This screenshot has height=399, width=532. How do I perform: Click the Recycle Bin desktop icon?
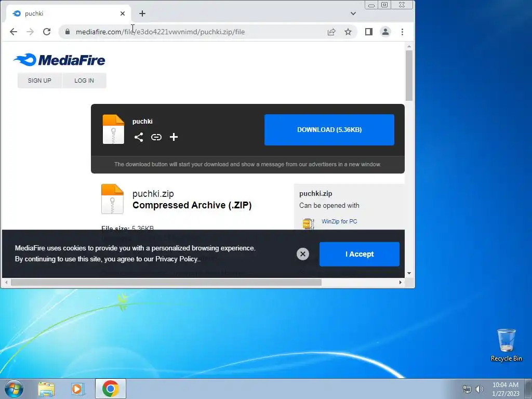coord(506,345)
